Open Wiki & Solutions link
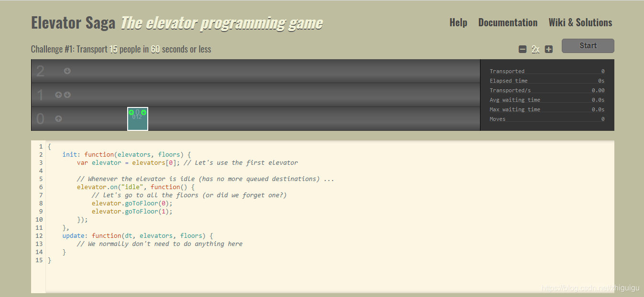The width and height of the screenshot is (644, 297). pyautogui.click(x=580, y=22)
